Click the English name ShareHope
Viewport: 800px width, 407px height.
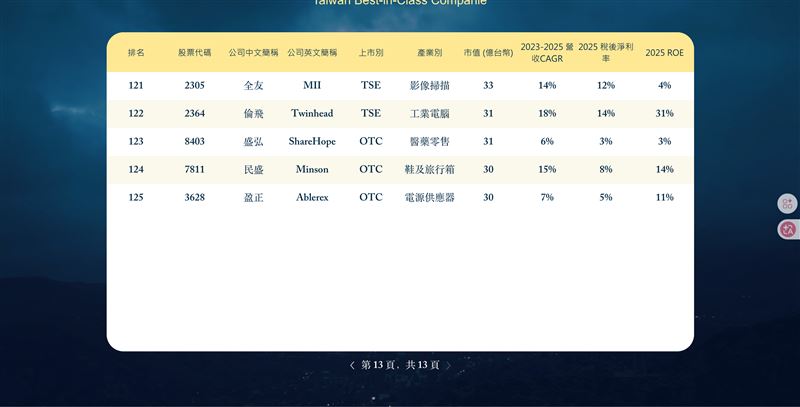click(x=312, y=141)
